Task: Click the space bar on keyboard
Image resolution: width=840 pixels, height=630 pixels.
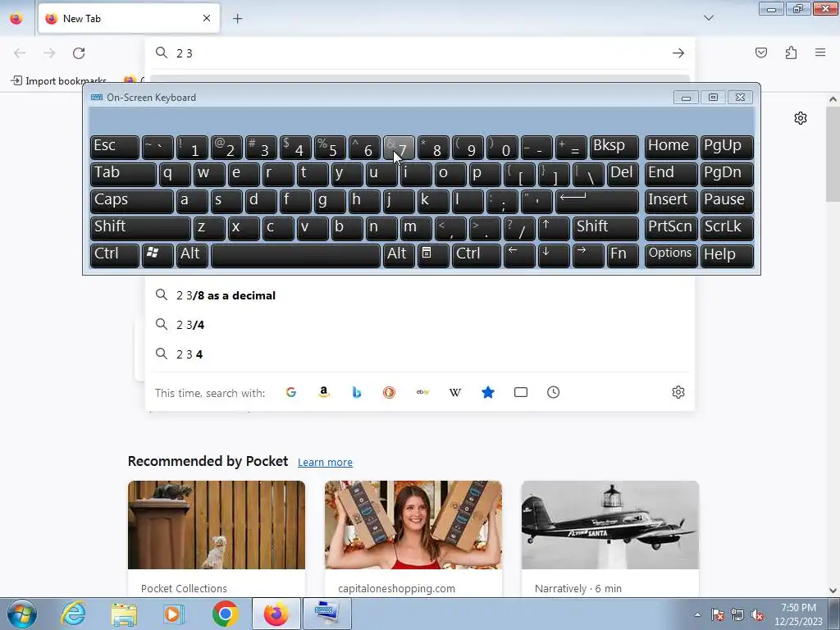Action: pos(295,254)
